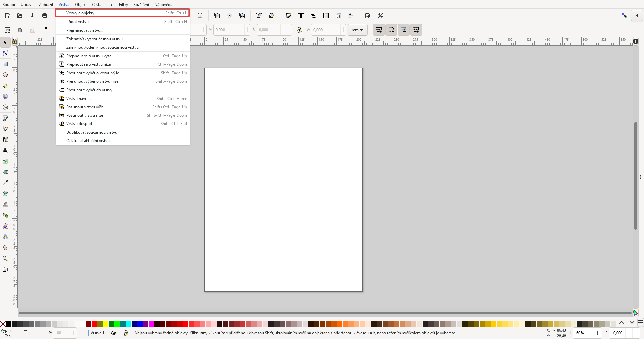The image size is (644, 339).
Task: Unlock width and height ratio lock
Action: (x=300, y=30)
